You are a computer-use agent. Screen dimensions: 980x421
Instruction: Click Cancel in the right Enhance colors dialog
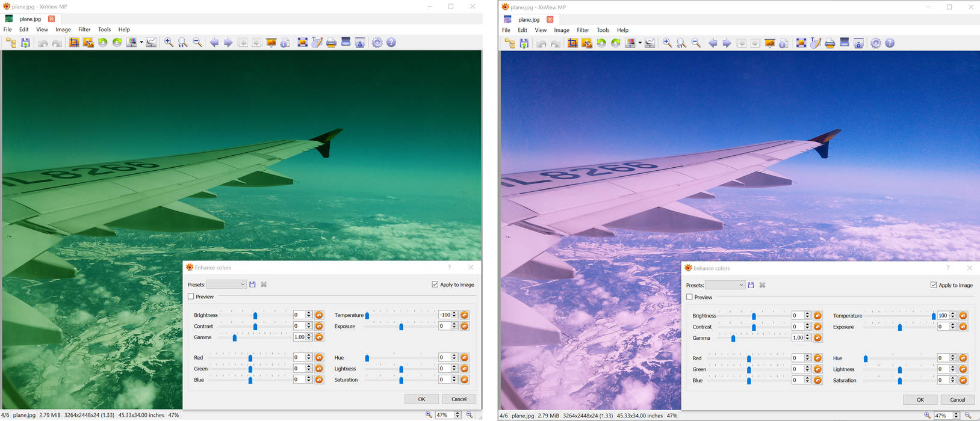pos(957,399)
